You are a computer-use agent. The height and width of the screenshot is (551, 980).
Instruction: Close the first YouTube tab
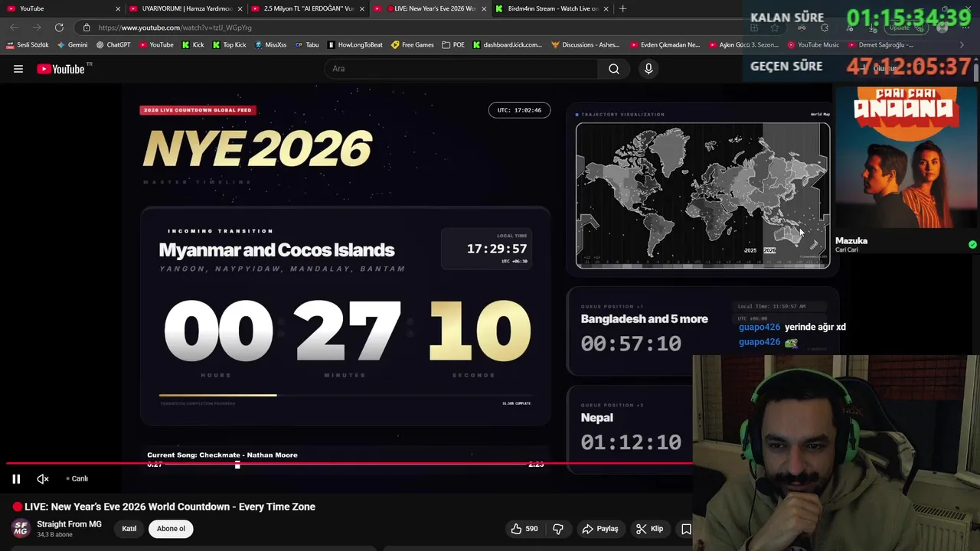point(118,8)
